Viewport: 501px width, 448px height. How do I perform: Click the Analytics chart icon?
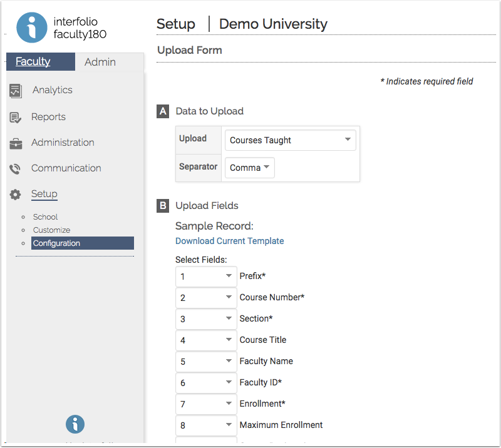16,91
